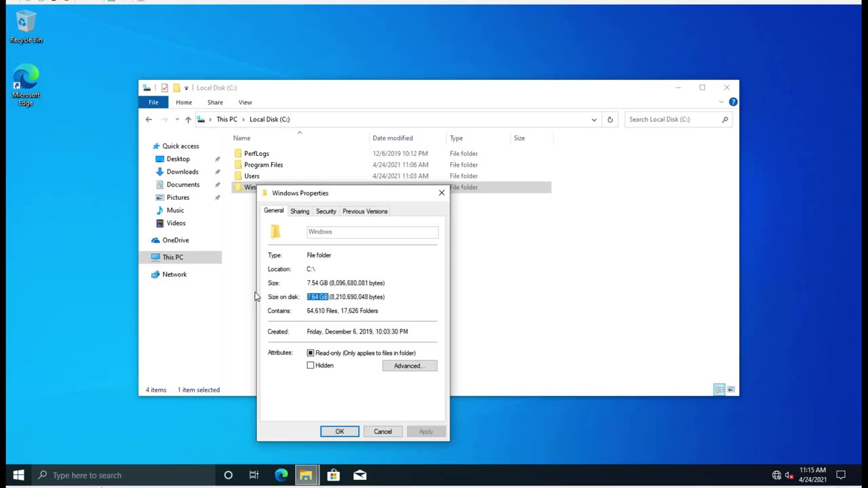Open the Home ribbon tab
The image size is (868, 488).
184,102
